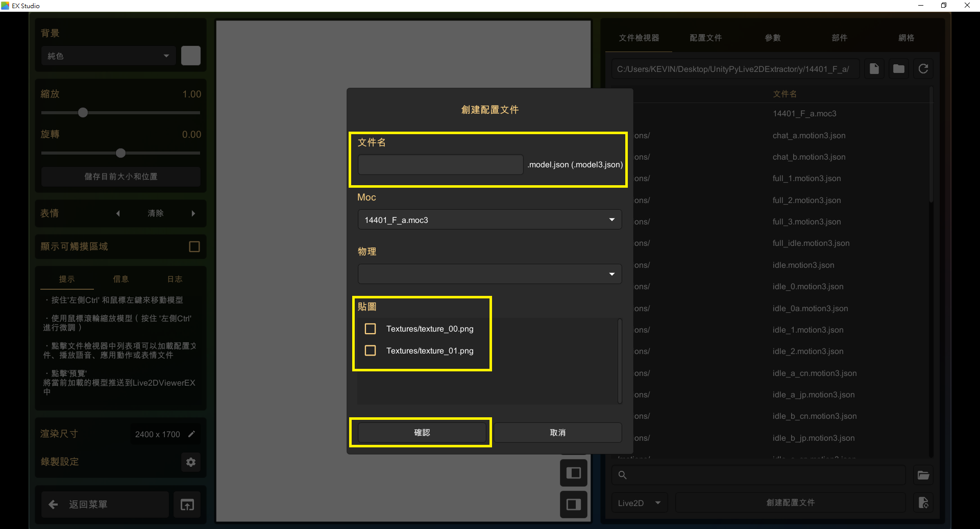Screen dimensions: 980x529
Task: Click the pencil icon to edit render size
Action: [x=192, y=434]
